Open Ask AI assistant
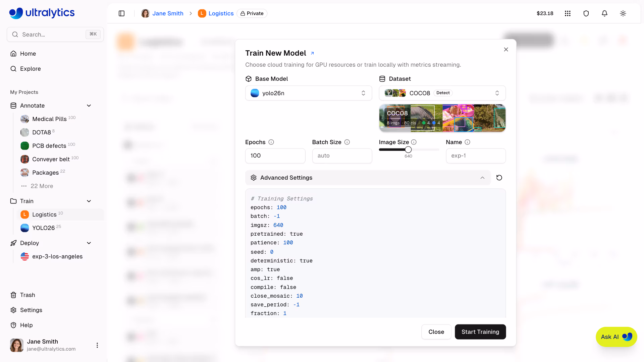Image resolution: width=644 pixels, height=362 pixels. (616, 337)
